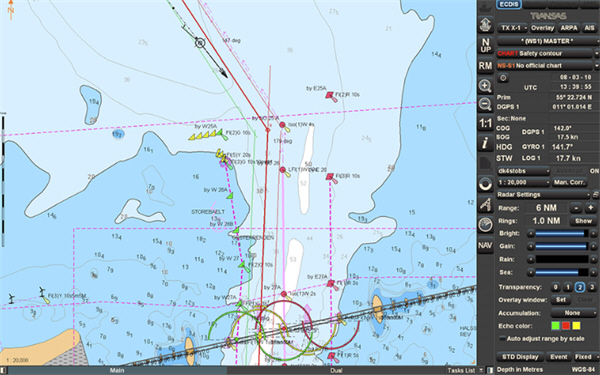The image size is (600, 375).
Task: Select transparency level 0
Action: 556,287
